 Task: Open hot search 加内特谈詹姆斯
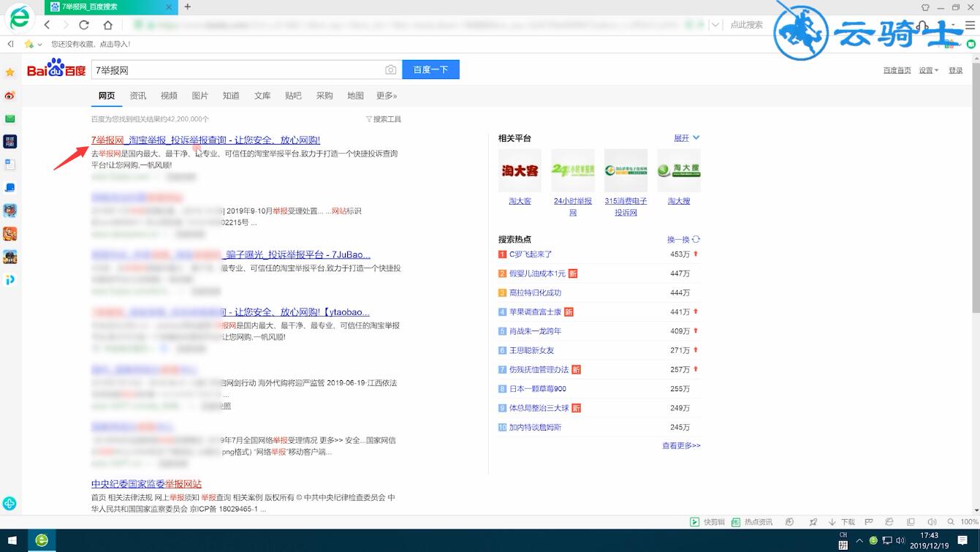click(536, 427)
